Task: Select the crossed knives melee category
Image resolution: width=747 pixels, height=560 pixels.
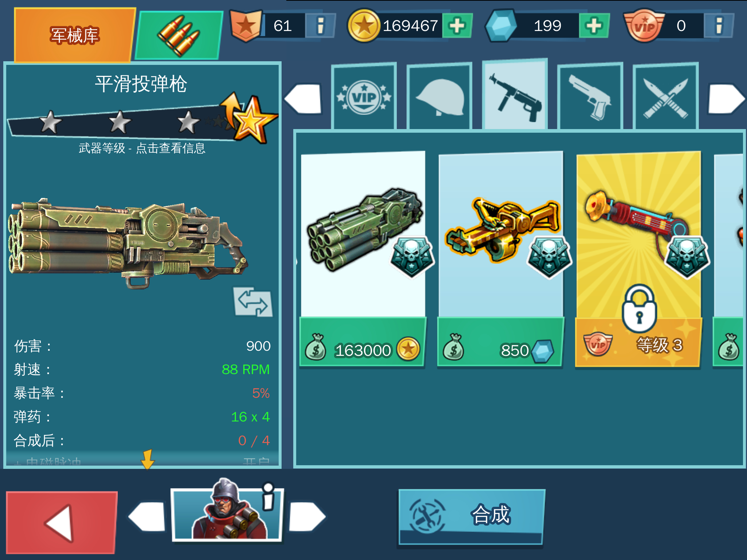Action: click(666, 97)
